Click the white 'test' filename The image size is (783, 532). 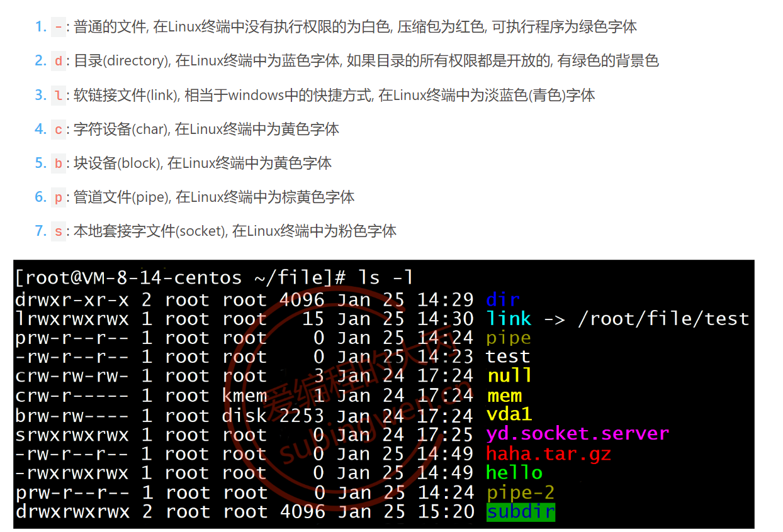tap(508, 357)
